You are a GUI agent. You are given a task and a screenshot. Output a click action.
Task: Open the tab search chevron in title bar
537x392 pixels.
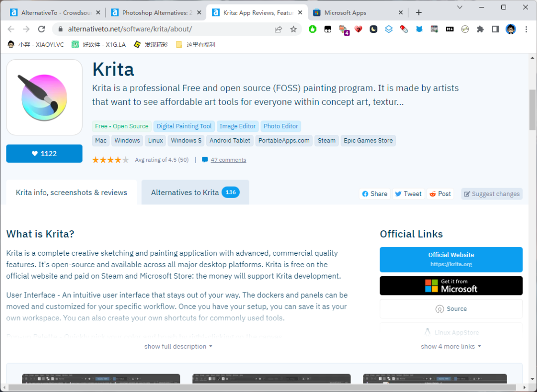point(460,7)
